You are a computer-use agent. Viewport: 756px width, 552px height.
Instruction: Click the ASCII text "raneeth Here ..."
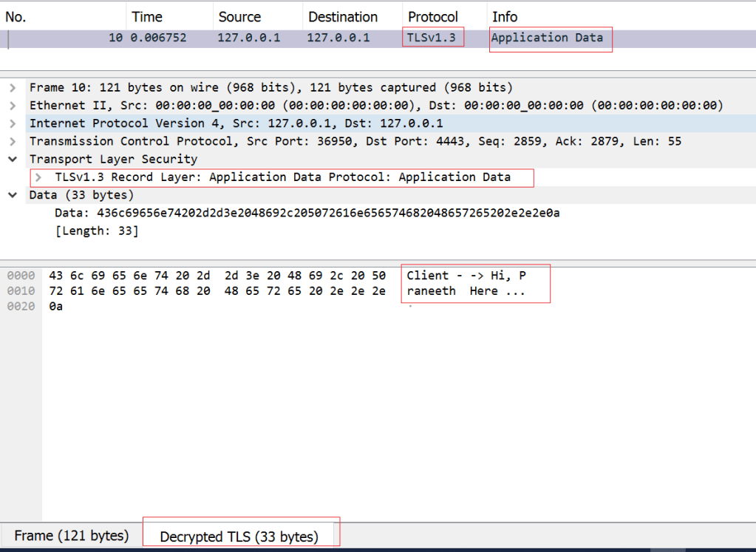click(466, 291)
